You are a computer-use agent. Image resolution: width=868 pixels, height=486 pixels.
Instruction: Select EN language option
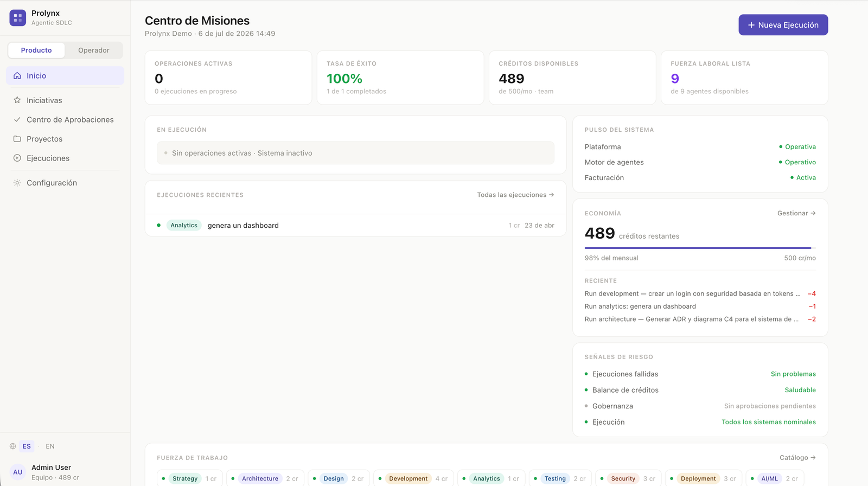50,446
